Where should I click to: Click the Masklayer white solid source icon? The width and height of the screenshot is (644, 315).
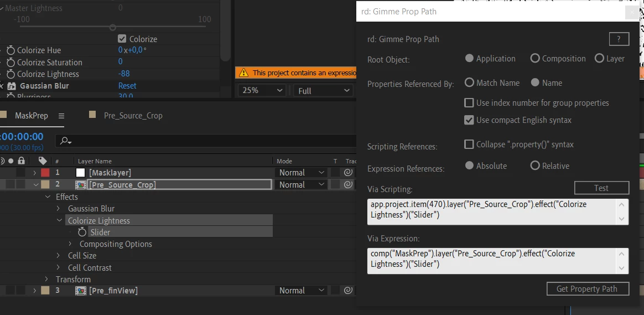tap(81, 173)
